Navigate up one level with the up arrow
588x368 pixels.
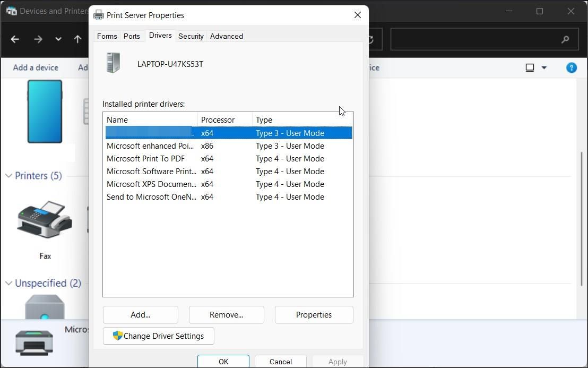tap(77, 39)
